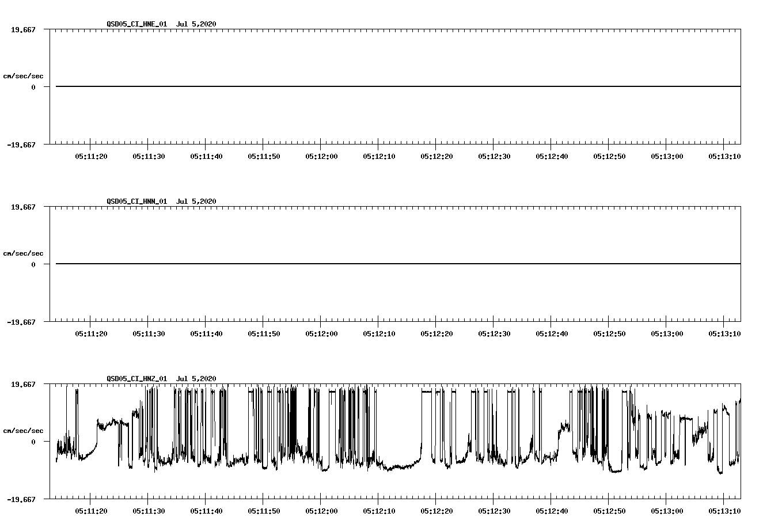Click the HNZ plot's -19.667 lower axis value
This screenshot has height=532, width=782.
click(x=21, y=499)
